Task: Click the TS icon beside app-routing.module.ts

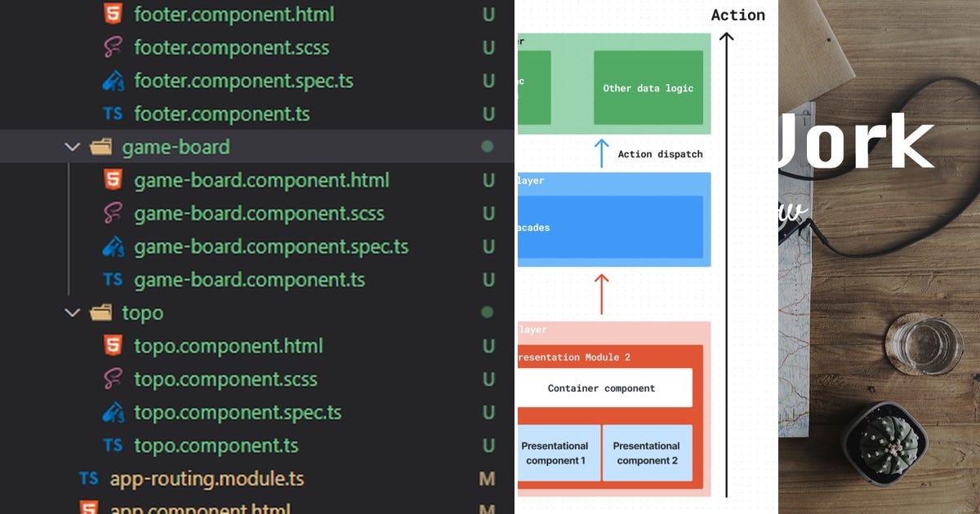Action: click(90, 478)
